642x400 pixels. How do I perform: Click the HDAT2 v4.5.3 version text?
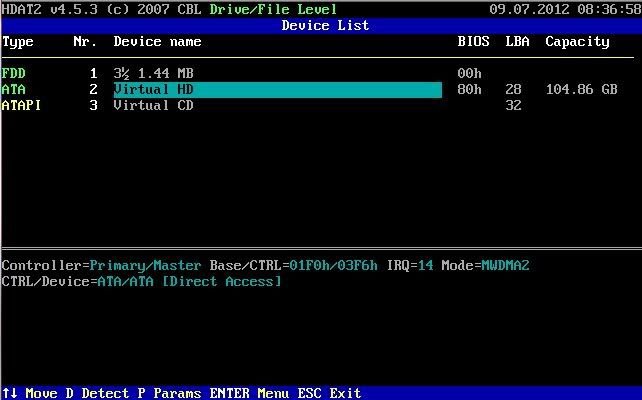[49, 9]
